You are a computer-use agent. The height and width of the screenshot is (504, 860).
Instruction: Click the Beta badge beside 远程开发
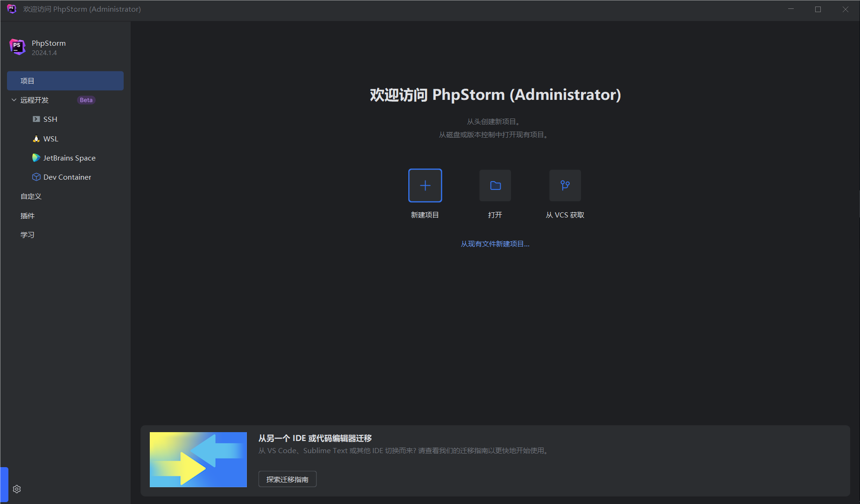pos(86,100)
